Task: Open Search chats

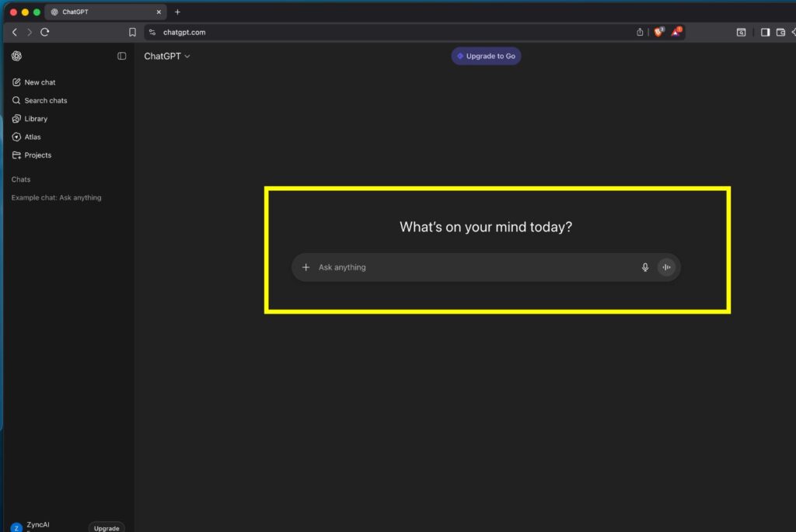Action: 45,100
